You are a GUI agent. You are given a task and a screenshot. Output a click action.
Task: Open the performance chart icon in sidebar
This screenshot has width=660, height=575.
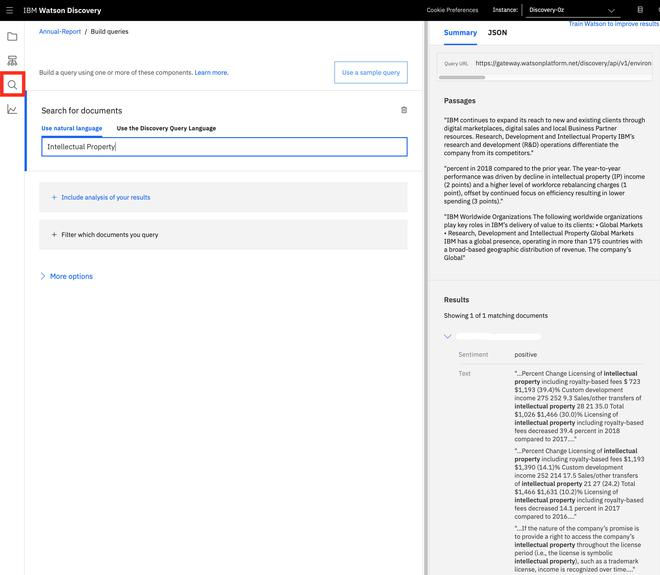point(12,109)
